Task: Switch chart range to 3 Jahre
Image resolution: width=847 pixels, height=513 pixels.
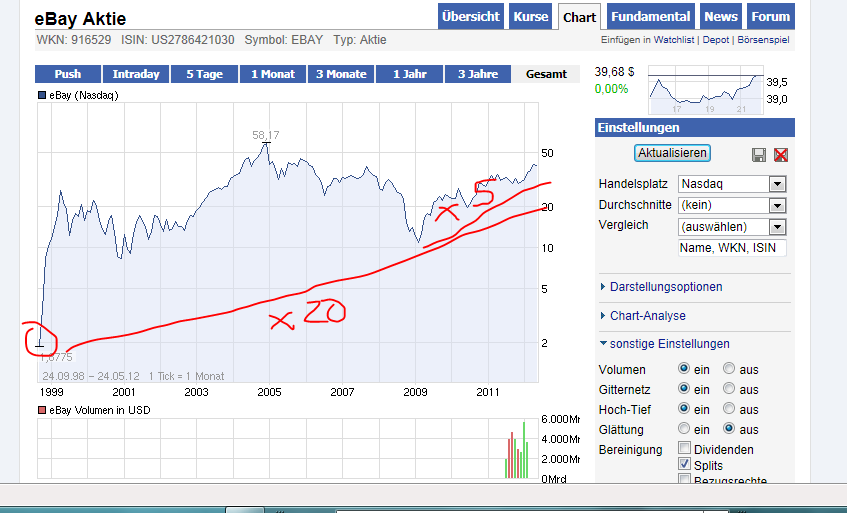Action: click(x=478, y=74)
